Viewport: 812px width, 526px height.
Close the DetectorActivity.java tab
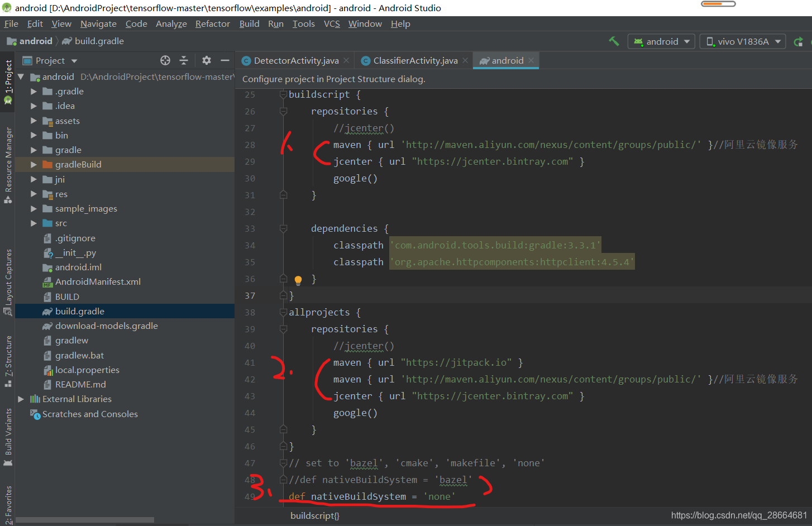click(x=346, y=60)
